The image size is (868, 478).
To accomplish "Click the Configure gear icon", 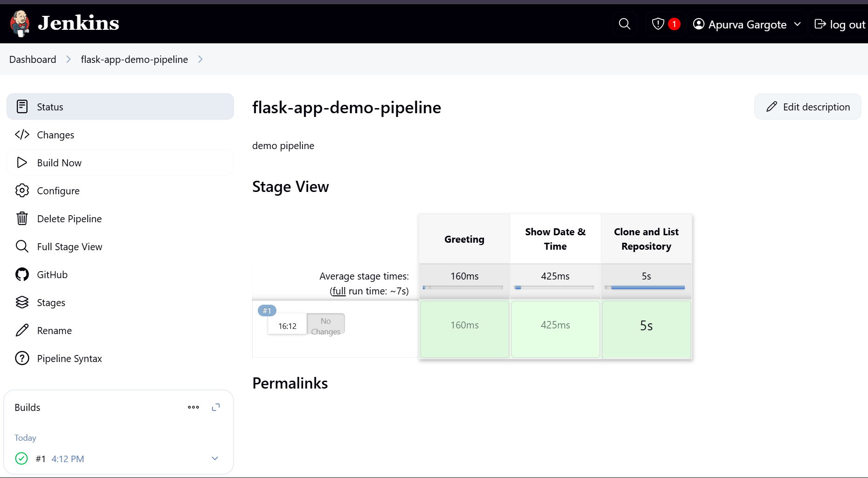I will click(22, 191).
